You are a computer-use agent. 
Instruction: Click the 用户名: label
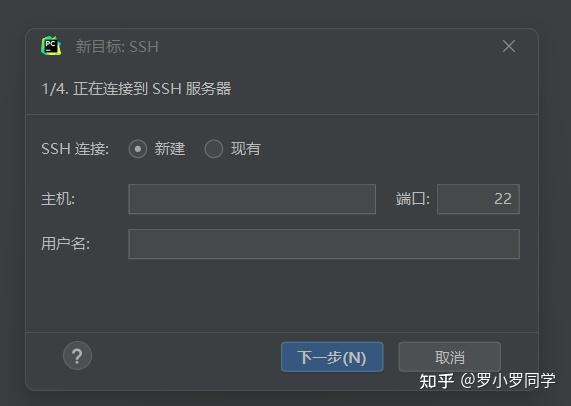pos(66,244)
